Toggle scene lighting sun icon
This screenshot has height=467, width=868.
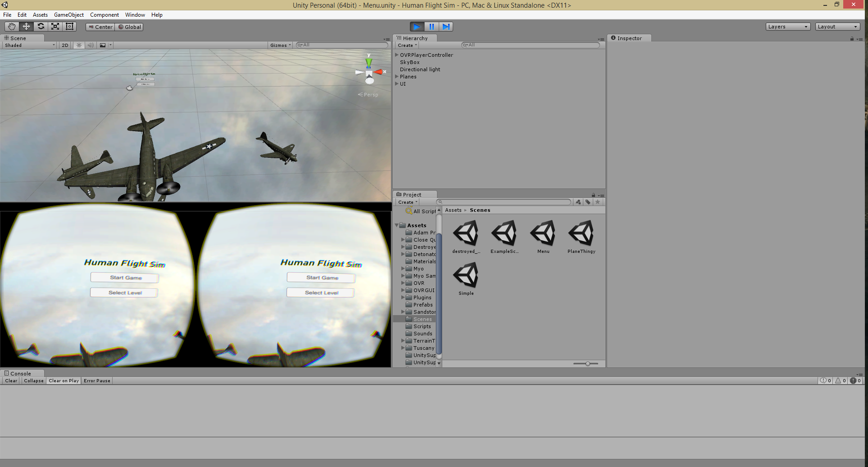[79, 45]
